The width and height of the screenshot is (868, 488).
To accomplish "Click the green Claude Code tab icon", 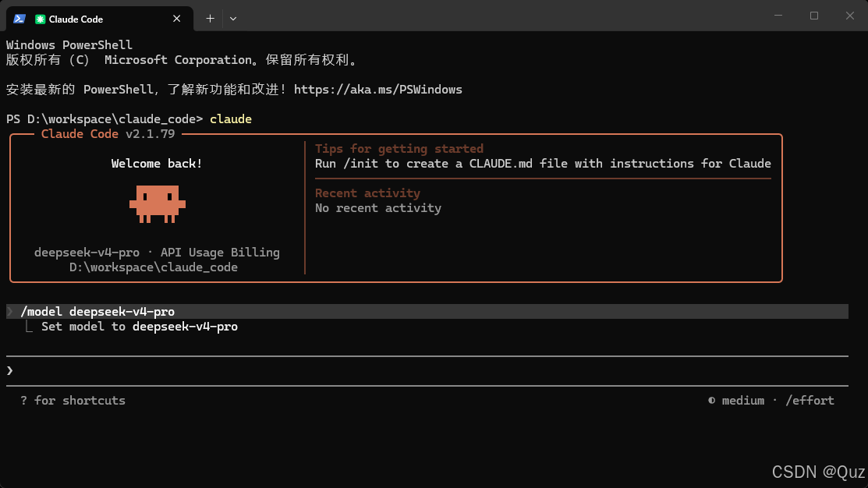I will coord(40,19).
